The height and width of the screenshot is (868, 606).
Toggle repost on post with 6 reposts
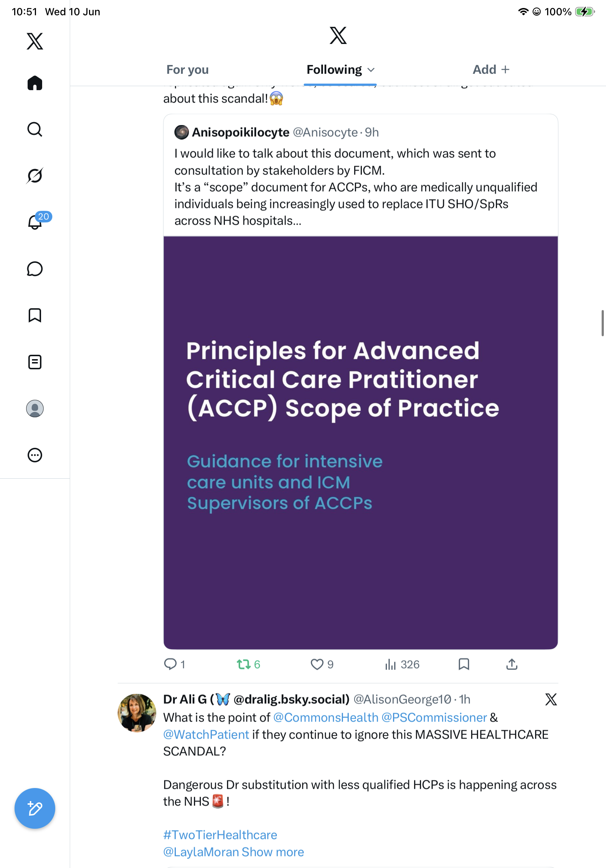(x=248, y=664)
